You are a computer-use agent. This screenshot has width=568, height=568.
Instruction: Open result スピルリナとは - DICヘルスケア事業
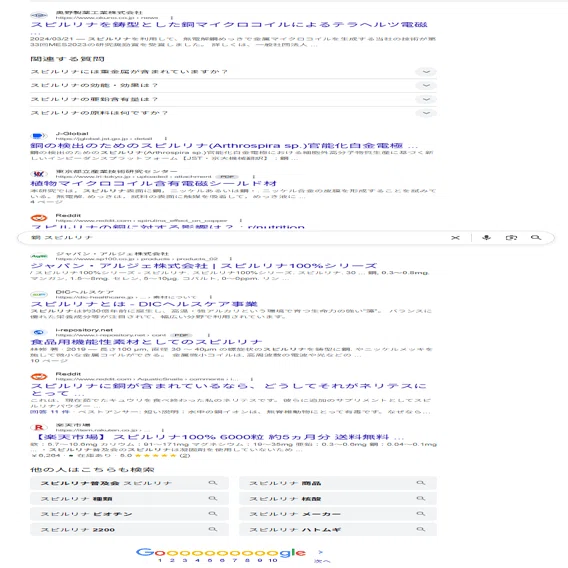click(x=144, y=304)
